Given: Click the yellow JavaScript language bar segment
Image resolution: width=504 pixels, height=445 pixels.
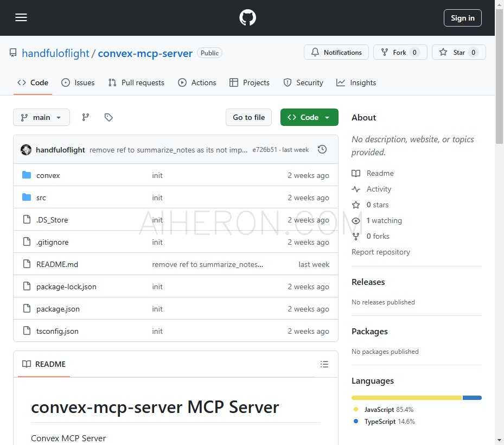Looking at the screenshot, I should 406,398.
